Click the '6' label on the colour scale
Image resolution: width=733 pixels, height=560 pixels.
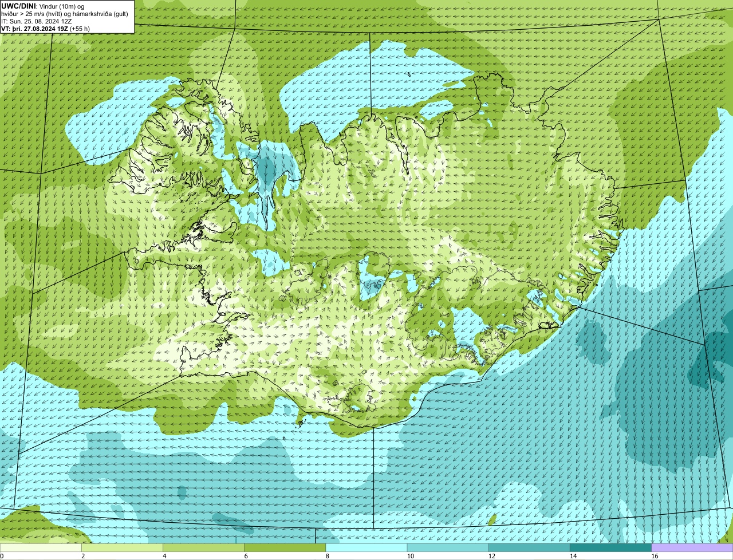pos(246,556)
